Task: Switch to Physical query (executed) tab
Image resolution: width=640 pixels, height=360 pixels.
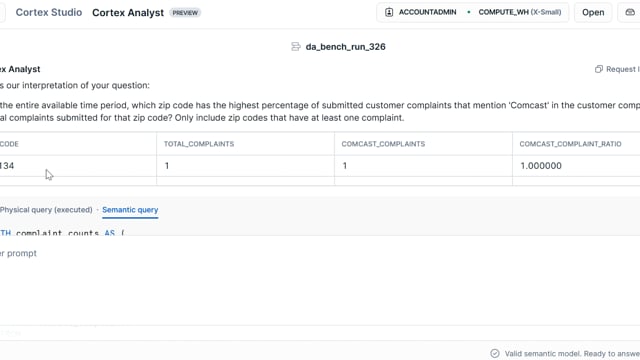Action: pyautogui.click(x=46, y=210)
